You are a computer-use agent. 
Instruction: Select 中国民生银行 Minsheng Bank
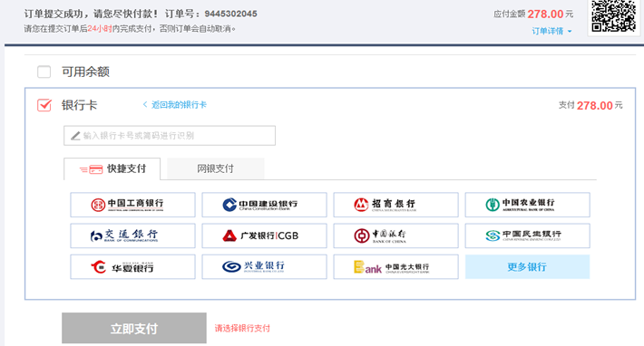[527, 235]
